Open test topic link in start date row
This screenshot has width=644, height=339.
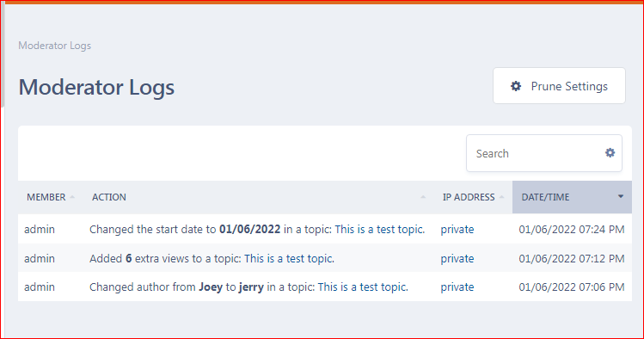click(380, 229)
